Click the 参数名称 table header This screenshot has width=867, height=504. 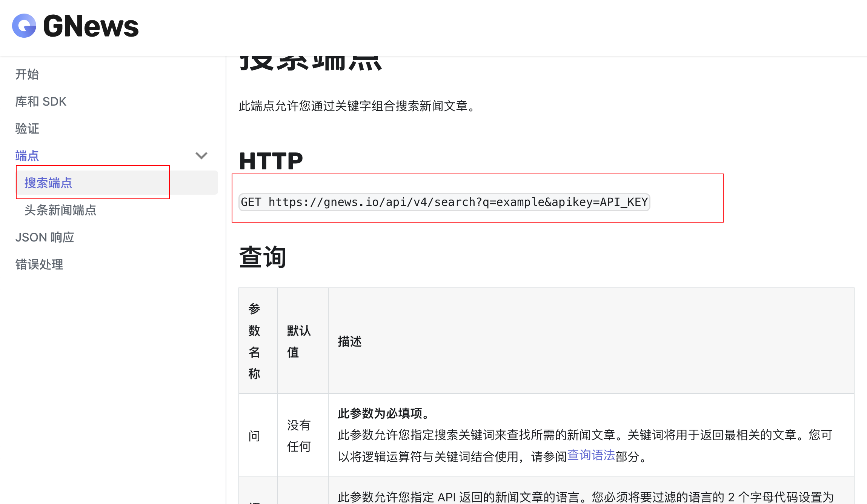click(254, 341)
